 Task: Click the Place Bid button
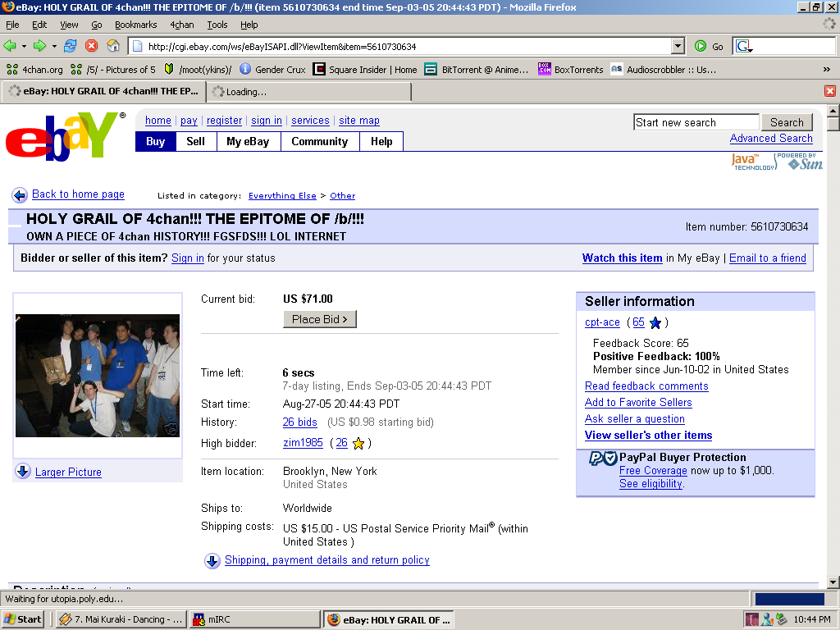(x=320, y=319)
